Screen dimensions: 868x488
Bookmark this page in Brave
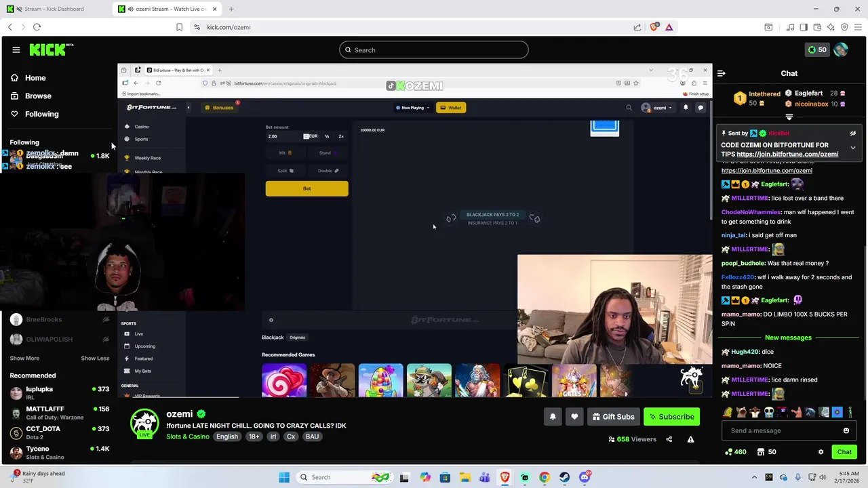coord(179,27)
